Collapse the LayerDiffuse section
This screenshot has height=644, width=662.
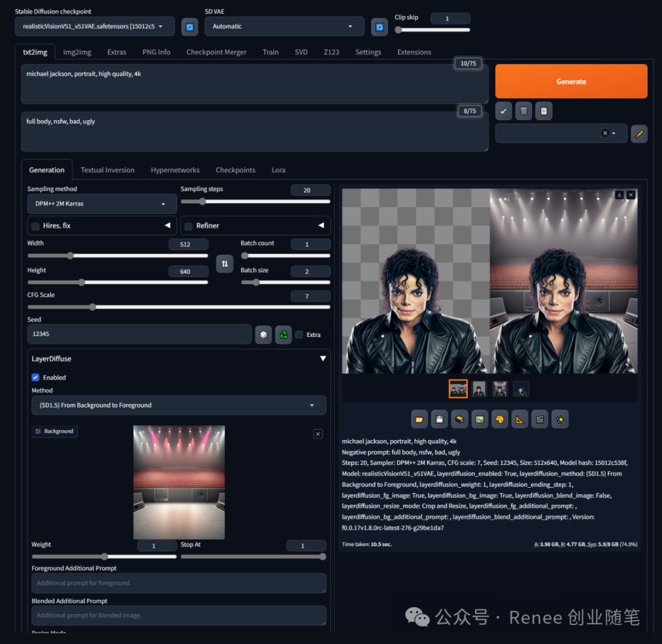[x=322, y=359]
